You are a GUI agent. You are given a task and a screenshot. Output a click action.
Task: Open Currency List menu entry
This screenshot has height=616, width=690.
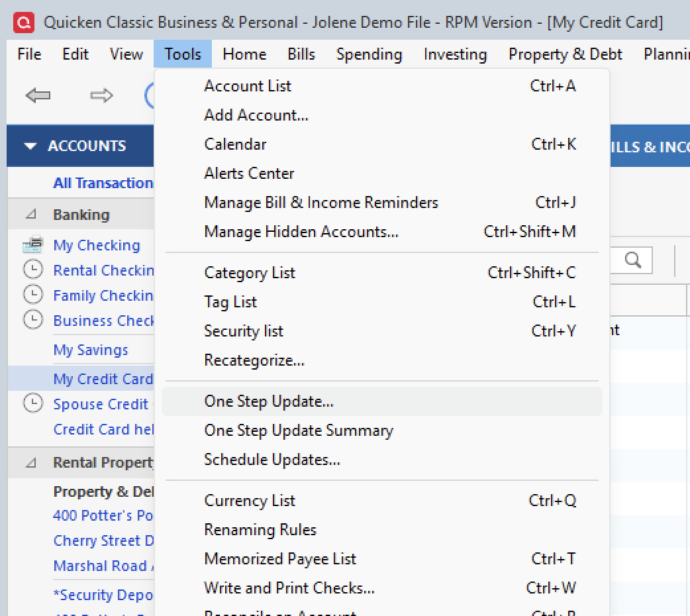click(381, 501)
